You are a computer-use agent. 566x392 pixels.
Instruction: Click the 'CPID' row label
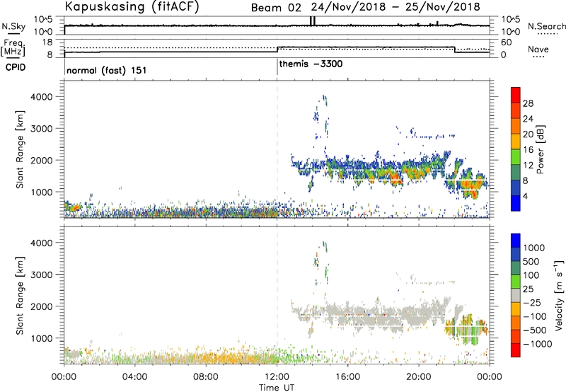[16, 67]
